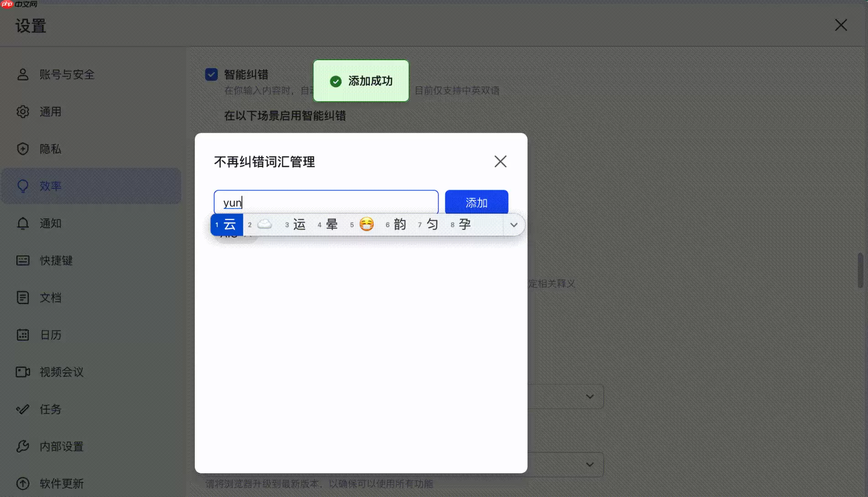Screen dimensions: 868x497
Task: Switch to the 效率 settings section
Action: [x=51, y=186]
